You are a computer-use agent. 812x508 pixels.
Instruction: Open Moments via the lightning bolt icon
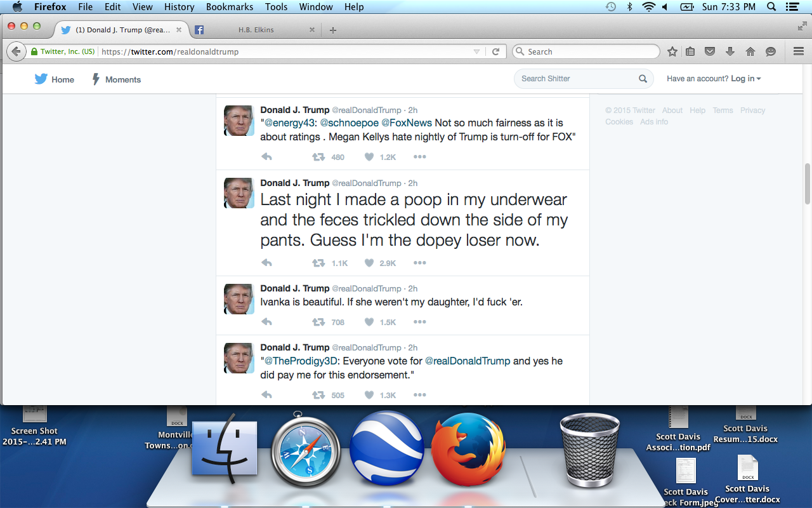tap(96, 79)
